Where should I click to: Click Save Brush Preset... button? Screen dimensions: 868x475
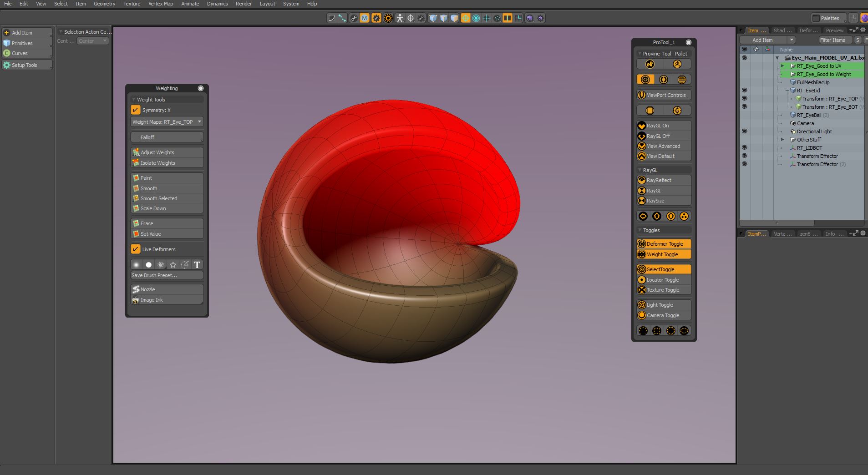167,275
